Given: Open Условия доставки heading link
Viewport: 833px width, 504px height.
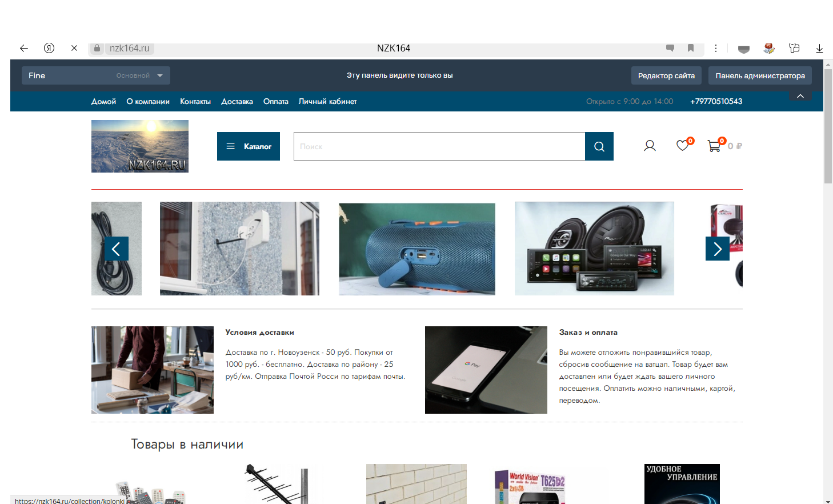Looking at the screenshot, I should 259,332.
